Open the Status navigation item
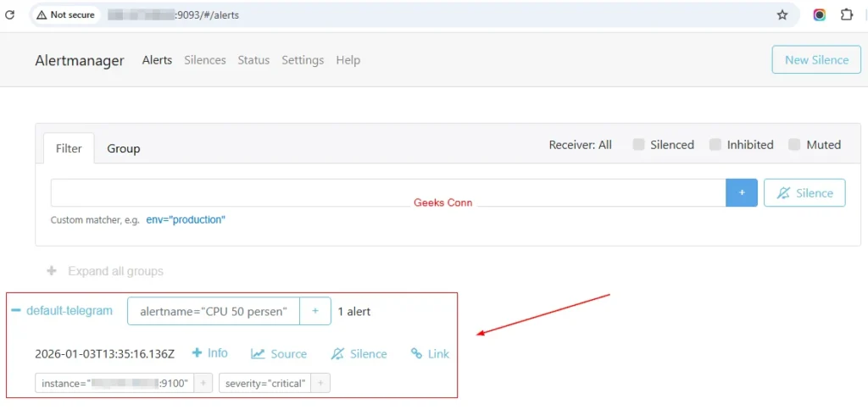The height and width of the screenshot is (410, 868). [x=253, y=60]
